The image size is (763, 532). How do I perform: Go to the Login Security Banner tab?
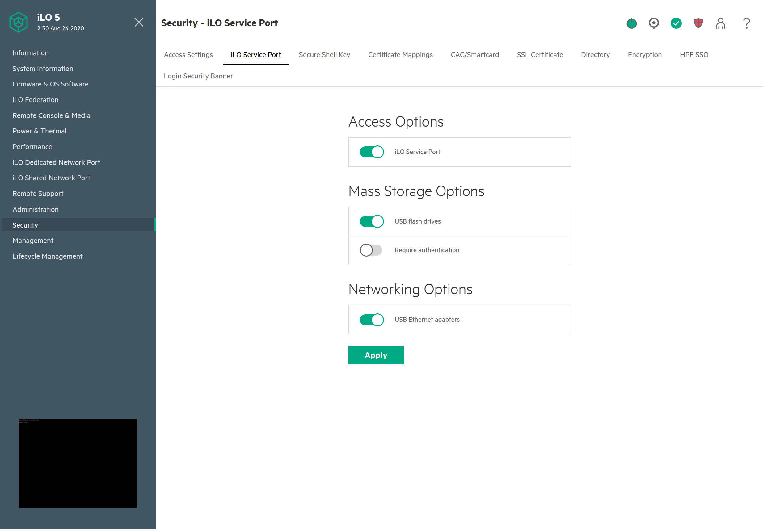point(198,76)
